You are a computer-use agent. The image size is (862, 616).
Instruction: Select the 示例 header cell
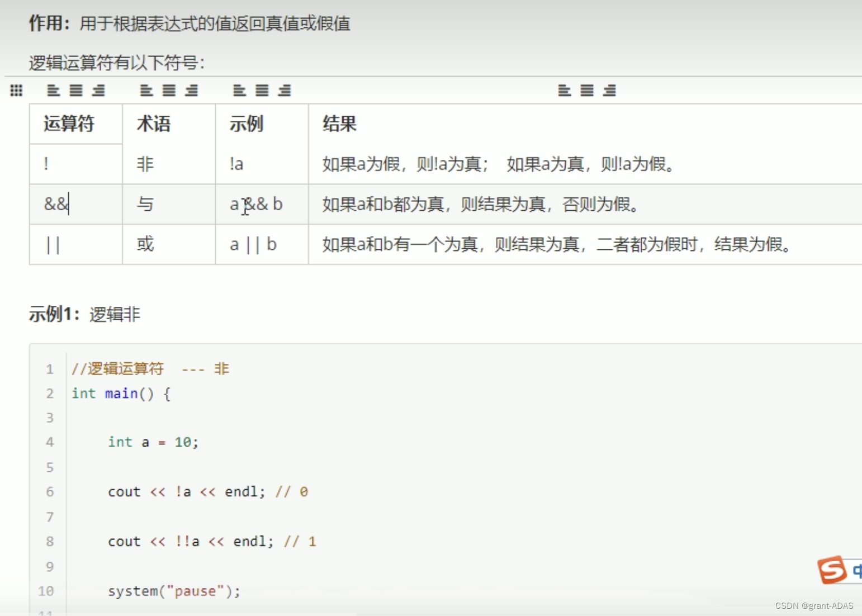tap(262, 124)
